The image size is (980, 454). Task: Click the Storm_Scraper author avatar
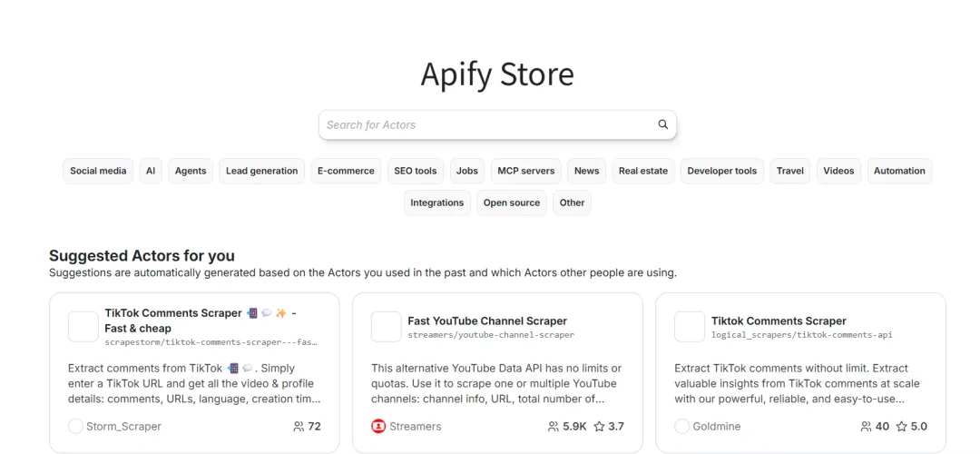point(75,426)
